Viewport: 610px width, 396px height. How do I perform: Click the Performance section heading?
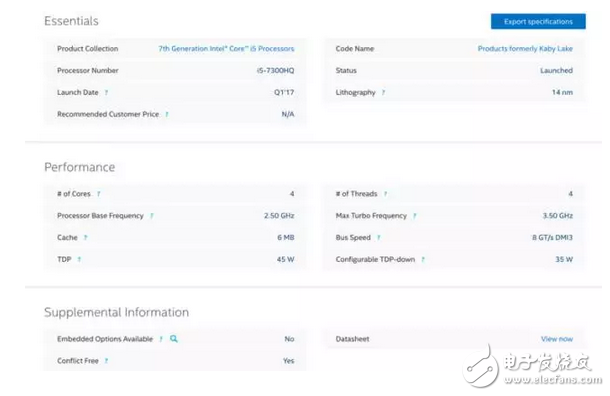[x=79, y=167]
